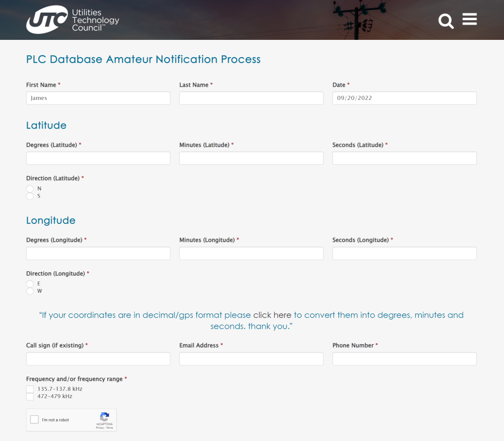This screenshot has width=504, height=441.
Task: Click the 'Call sign (if existing)' label
Action: 55,346
